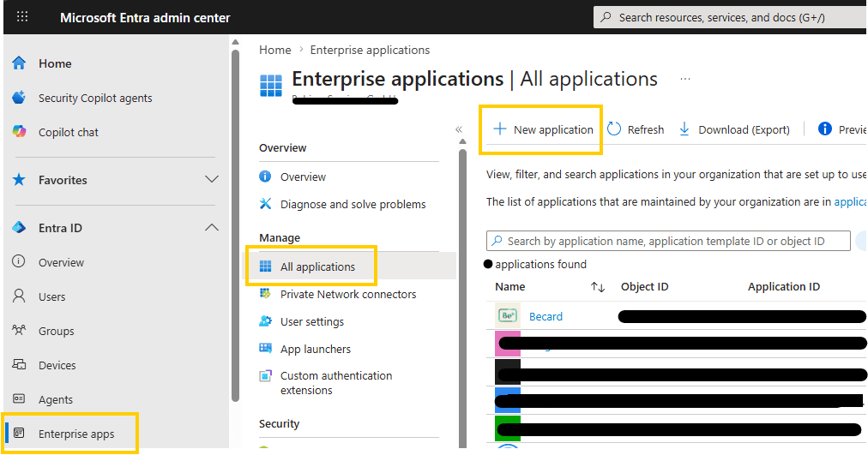Click the Name column header text

509,286
